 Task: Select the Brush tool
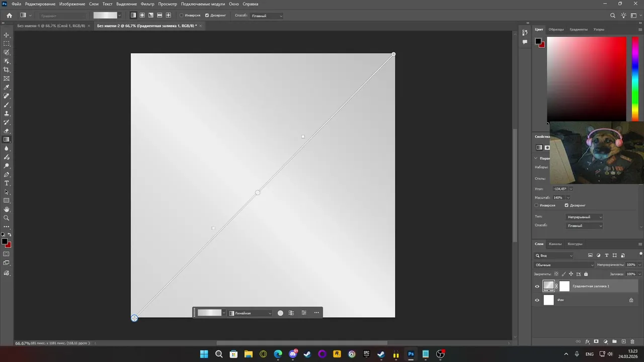coord(7,105)
